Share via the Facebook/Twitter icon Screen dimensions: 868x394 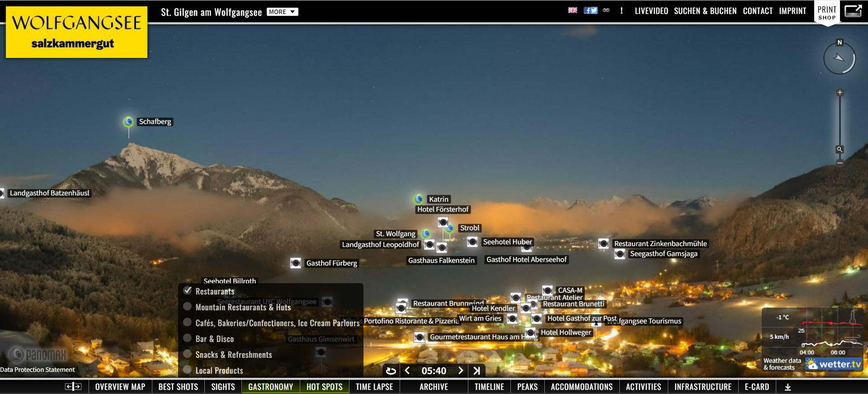590,10
